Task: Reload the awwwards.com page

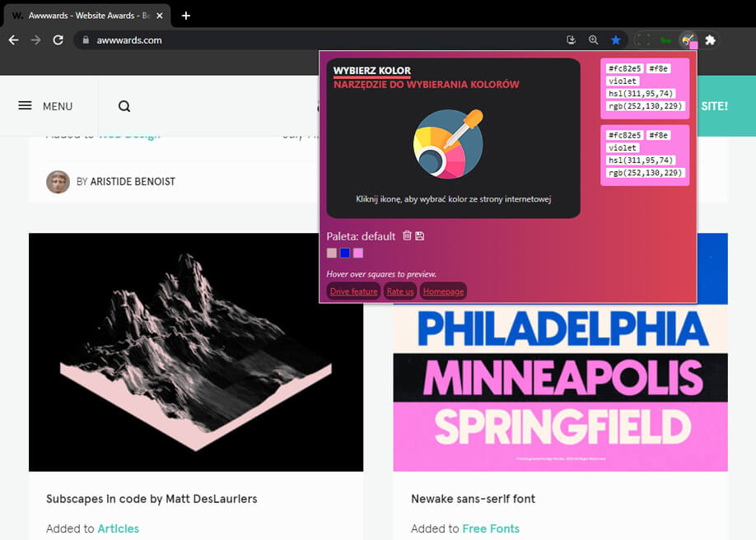Action: pos(58,40)
